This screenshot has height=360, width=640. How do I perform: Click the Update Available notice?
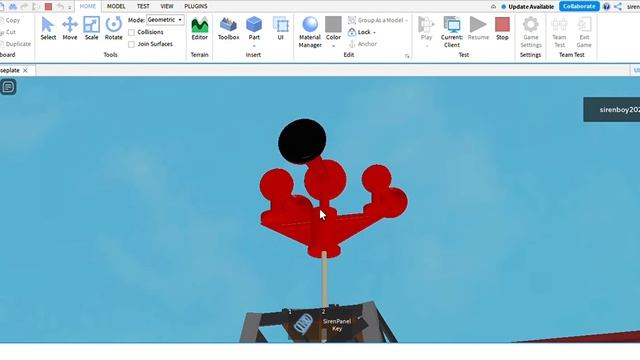click(527, 7)
